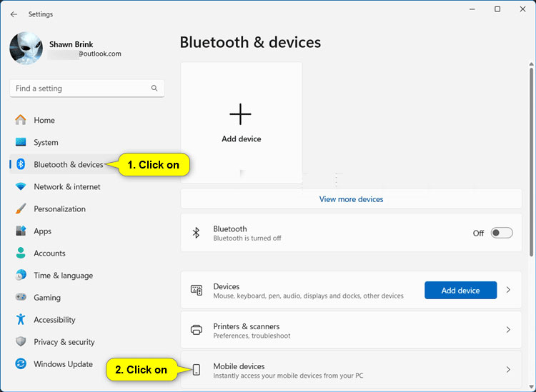Open Printers & scanners via chevron
This screenshot has height=392, width=536.
(x=508, y=330)
